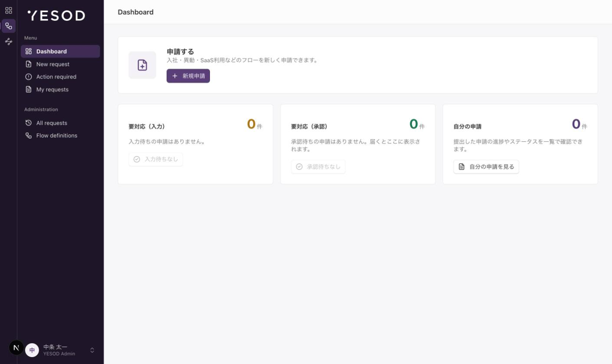Navigate to My requests

pyautogui.click(x=60, y=89)
